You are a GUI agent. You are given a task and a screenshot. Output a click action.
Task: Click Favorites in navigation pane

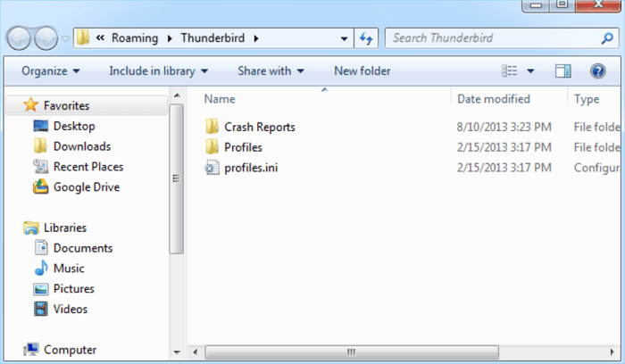(x=66, y=105)
